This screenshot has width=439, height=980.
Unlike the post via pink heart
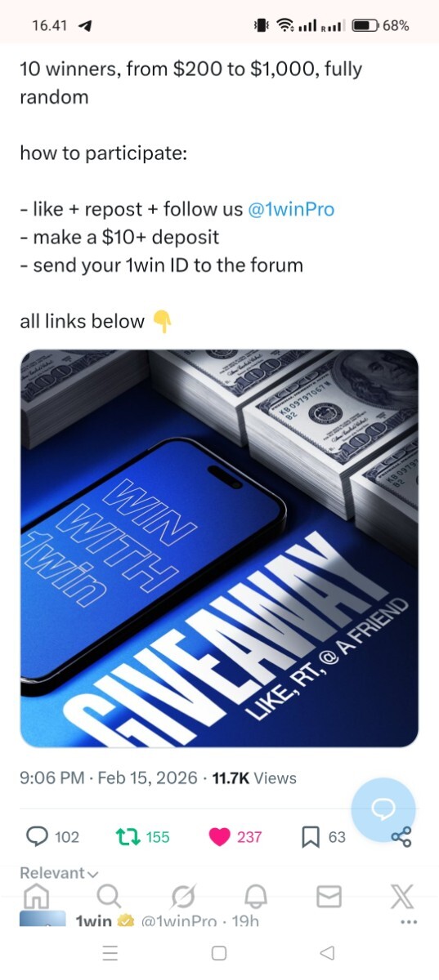[x=220, y=836]
